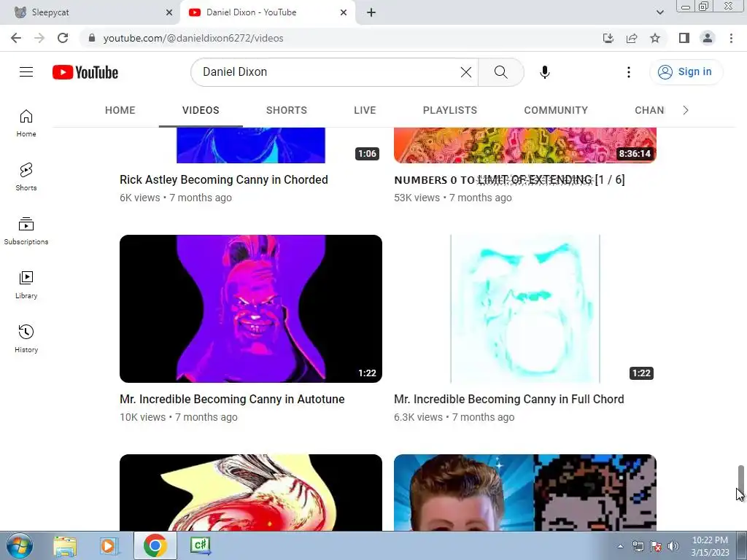Show hidden system tray icons
This screenshot has width=747, height=560.
[x=620, y=547]
